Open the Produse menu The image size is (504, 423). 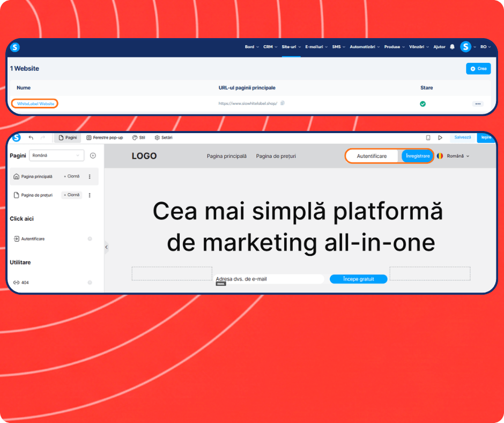395,47
